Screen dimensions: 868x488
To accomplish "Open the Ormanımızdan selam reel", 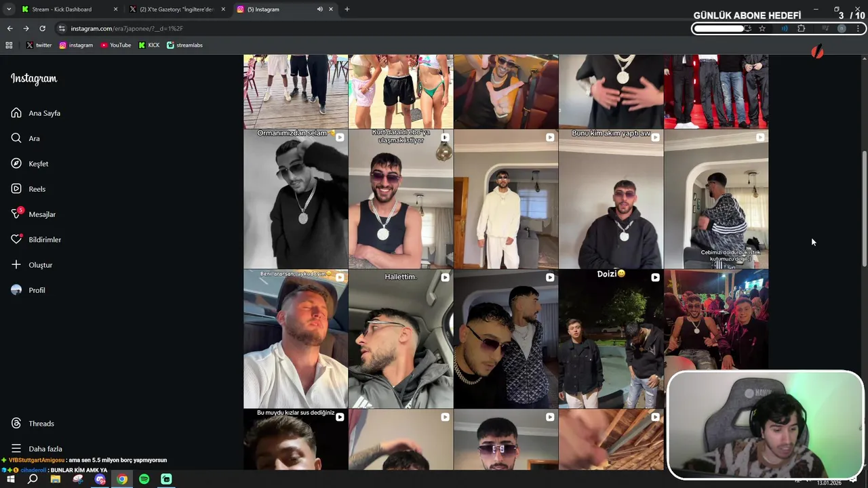I will click(296, 199).
